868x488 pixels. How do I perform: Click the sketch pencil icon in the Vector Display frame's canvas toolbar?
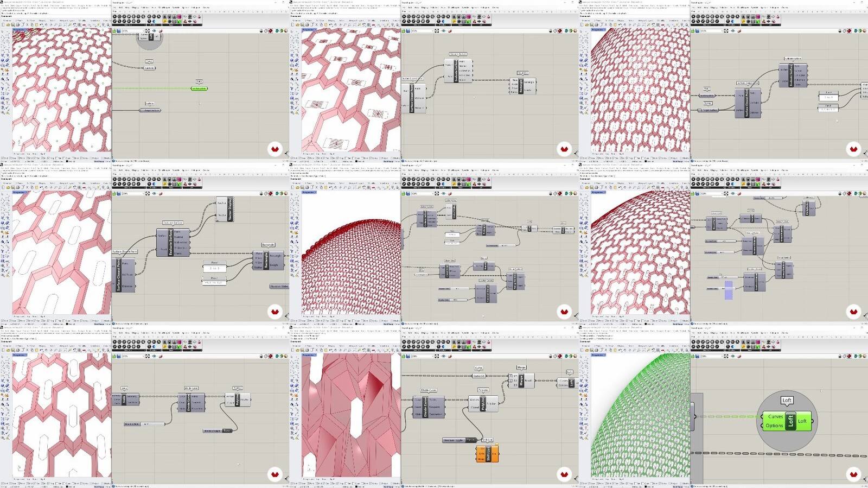[161, 193]
